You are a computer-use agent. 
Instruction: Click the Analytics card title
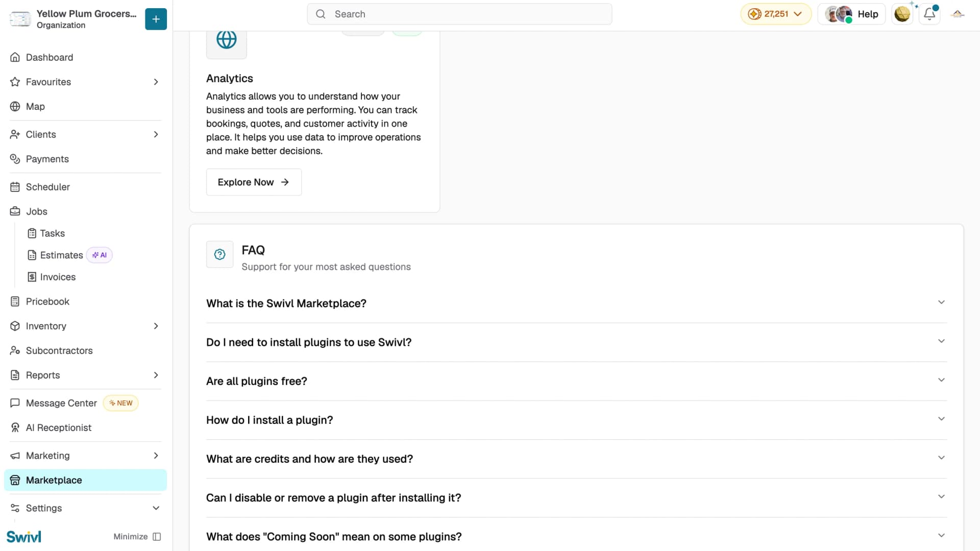[230, 79]
